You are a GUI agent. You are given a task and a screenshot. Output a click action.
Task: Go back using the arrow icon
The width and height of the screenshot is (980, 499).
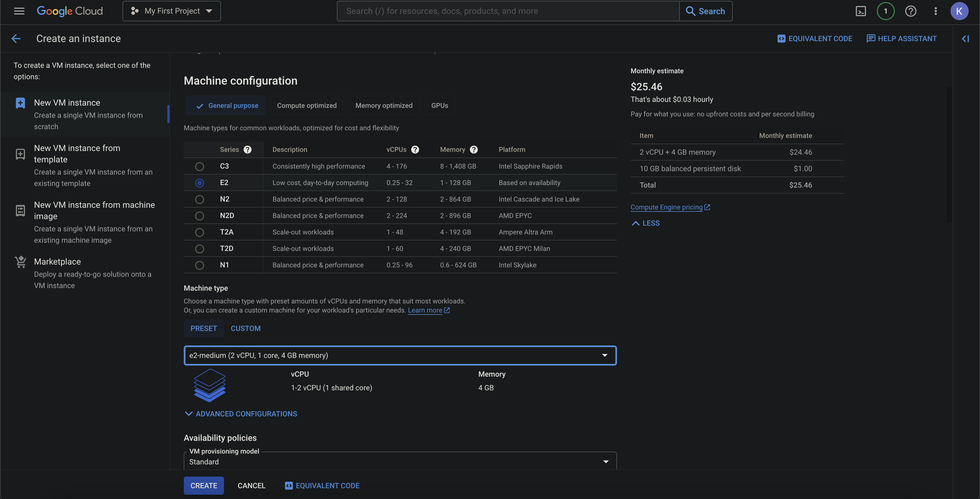coord(16,39)
